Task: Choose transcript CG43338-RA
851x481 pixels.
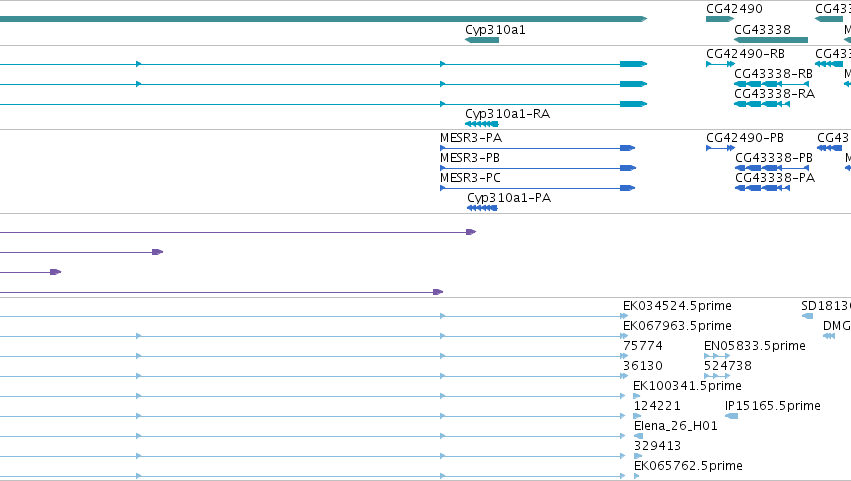Action: [761, 104]
